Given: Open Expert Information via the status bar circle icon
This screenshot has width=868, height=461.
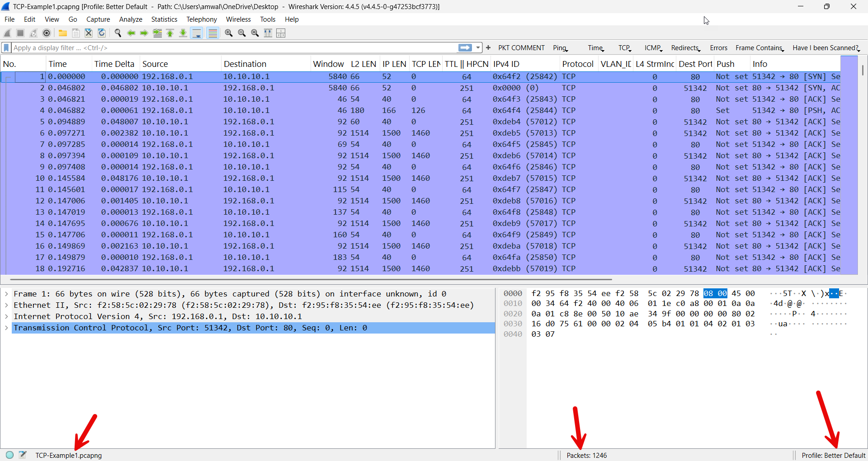Looking at the screenshot, I should 9,455.
